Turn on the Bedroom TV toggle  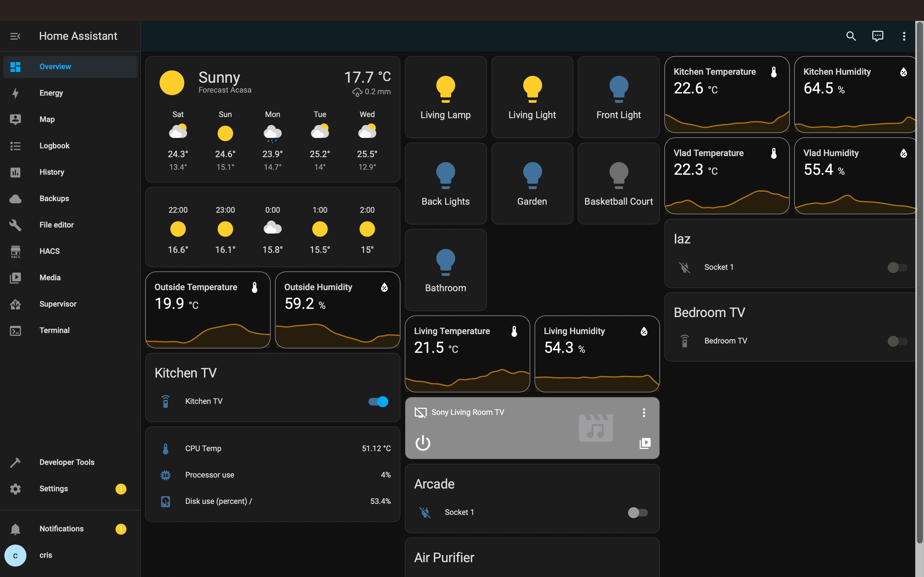coord(897,341)
